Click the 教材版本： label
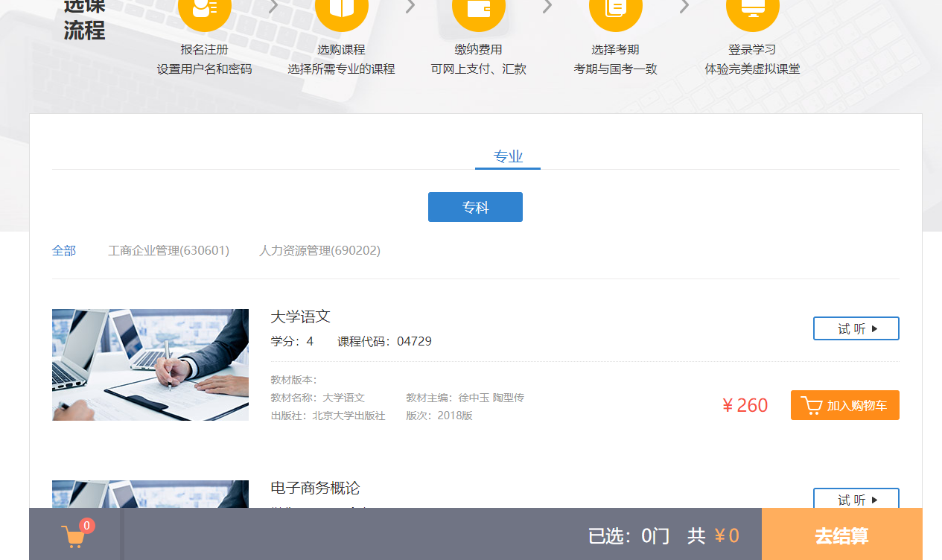Image resolution: width=942 pixels, height=560 pixels. click(x=293, y=380)
